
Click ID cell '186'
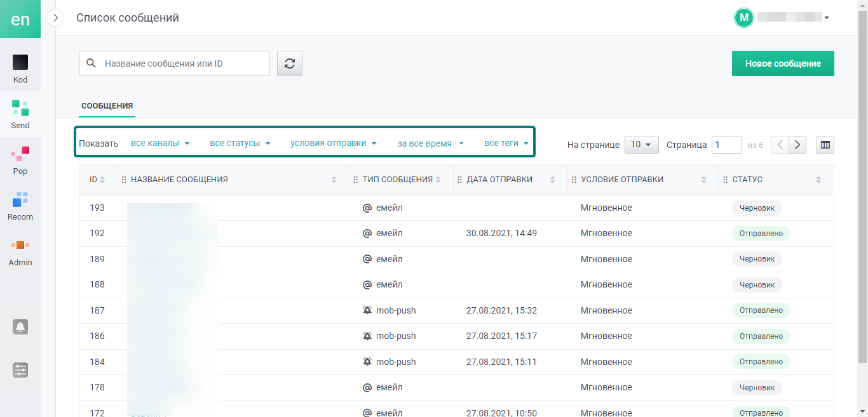pos(97,336)
